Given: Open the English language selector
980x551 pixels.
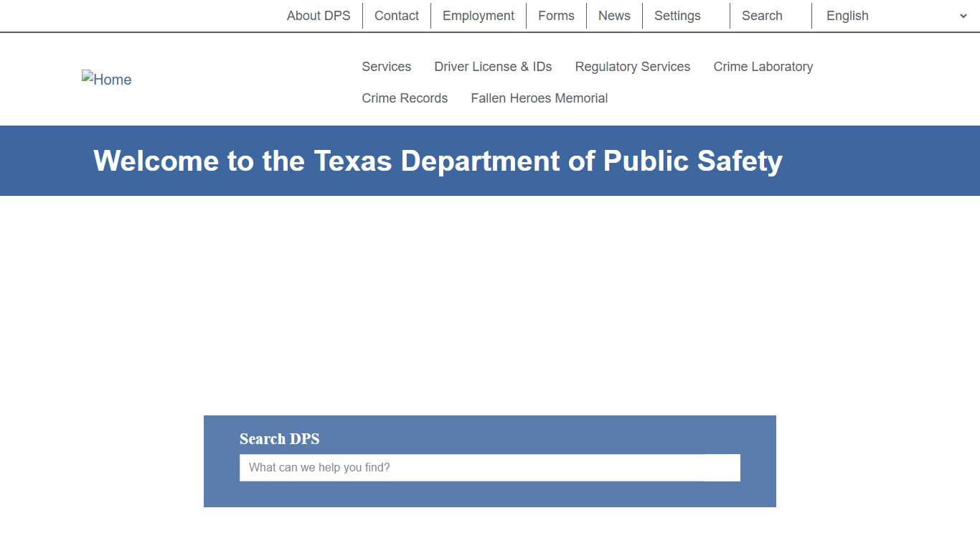Looking at the screenshot, I should [847, 15].
